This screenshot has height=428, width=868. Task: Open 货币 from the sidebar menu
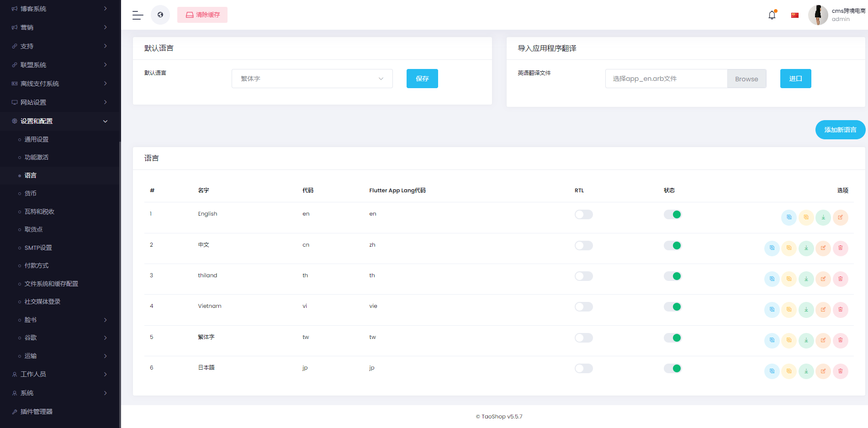tap(30, 193)
